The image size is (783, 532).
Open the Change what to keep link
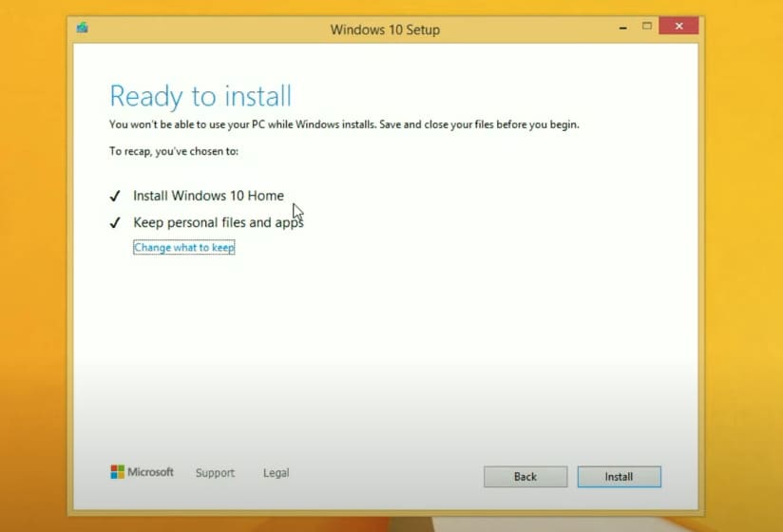(183, 248)
